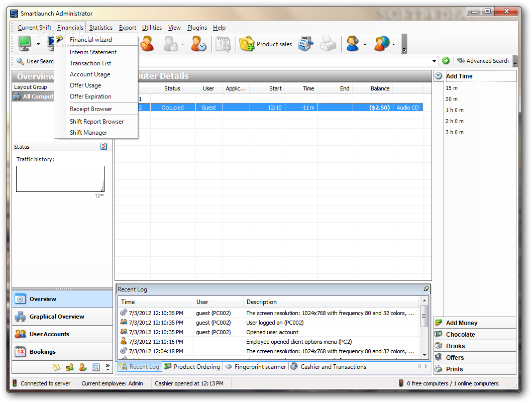The width and height of the screenshot is (532, 403).
Task: Select Financial wizard from Financials menu
Action: (x=96, y=40)
